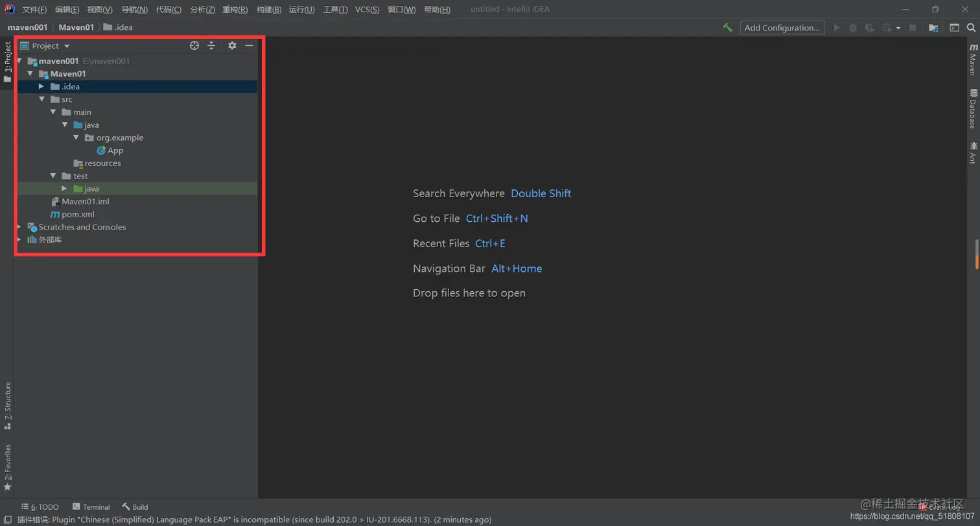Click the green Build Project hammer icon
The width and height of the screenshot is (980, 526).
(x=728, y=28)
